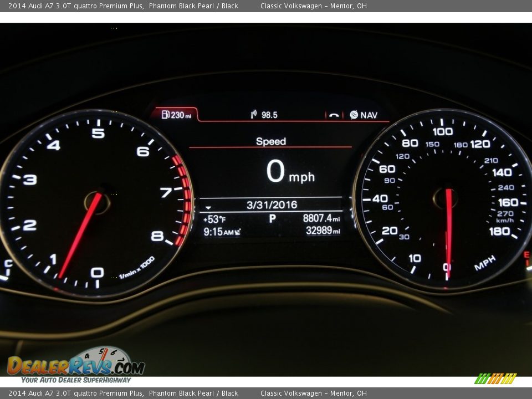
Task: Toggle the mph unit label beside zero
Action: [303, 177]
